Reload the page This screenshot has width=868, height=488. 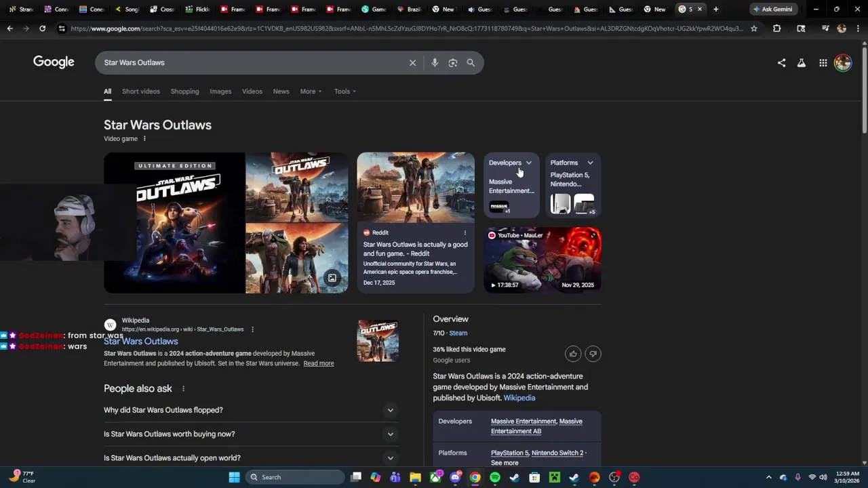pyautogui.click(x=42, y=28)
